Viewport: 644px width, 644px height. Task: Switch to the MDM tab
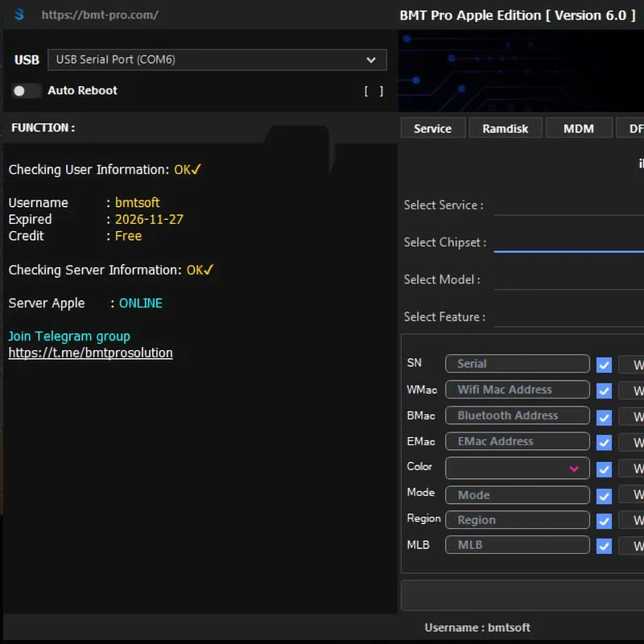coord(579,129)
